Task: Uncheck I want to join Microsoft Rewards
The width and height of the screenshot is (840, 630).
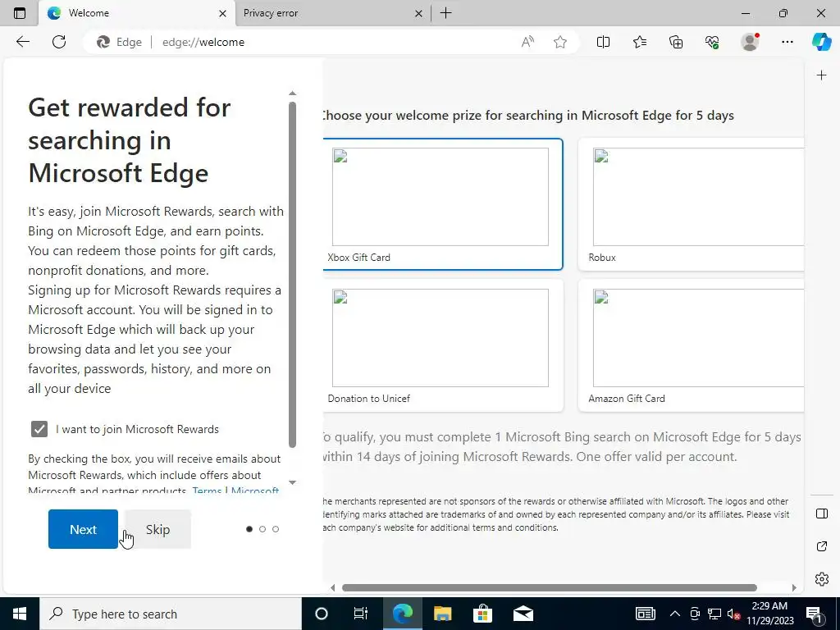Action: pos(39,429)
